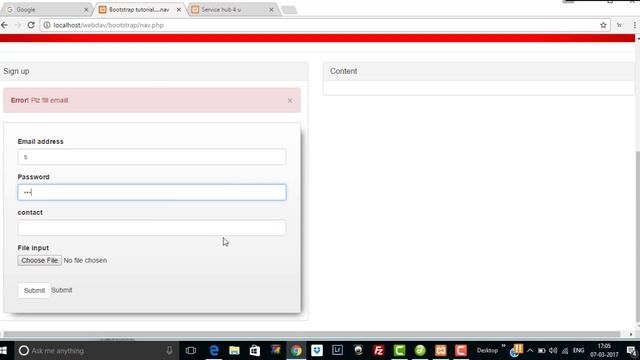Open the Windows Store taskbar icon
This screenshot has width=640, height=360.
click(255, 351)
